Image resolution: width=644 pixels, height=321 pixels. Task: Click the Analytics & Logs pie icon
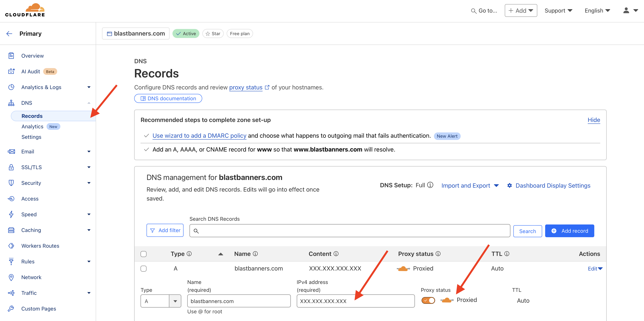coord(11,87)
